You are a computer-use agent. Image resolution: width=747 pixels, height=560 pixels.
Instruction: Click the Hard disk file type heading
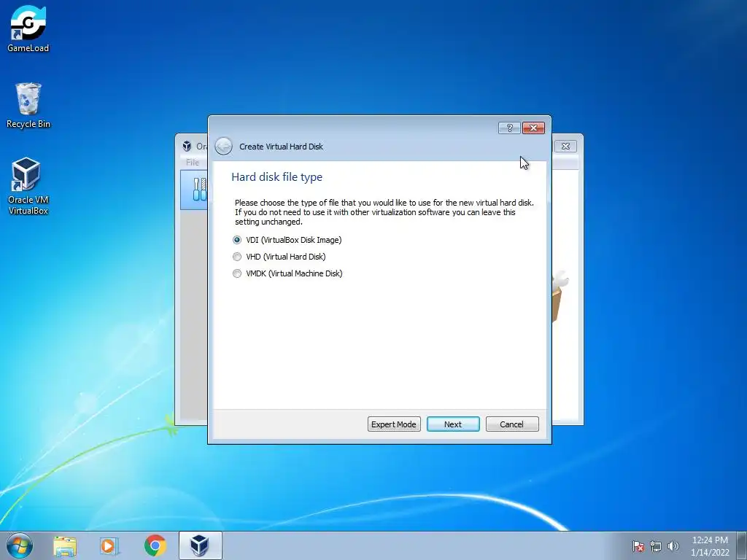point(276,177)
